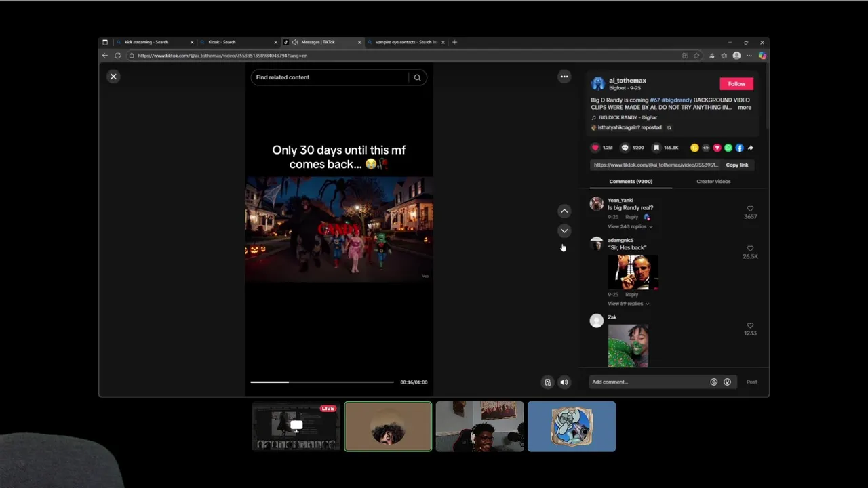The image size is (868, 488).
Task: Toggle the auto-scroll icon beside volume
Action: pos(548,382)
